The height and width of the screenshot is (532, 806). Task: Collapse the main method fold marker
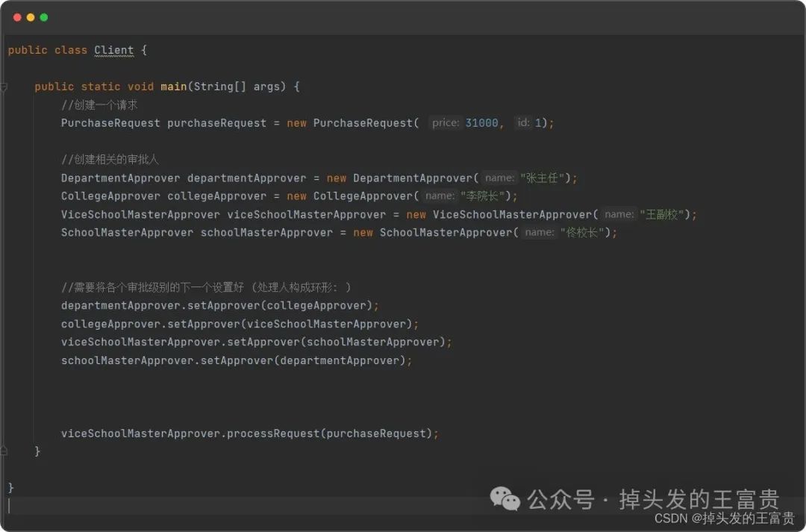[4, 87]
